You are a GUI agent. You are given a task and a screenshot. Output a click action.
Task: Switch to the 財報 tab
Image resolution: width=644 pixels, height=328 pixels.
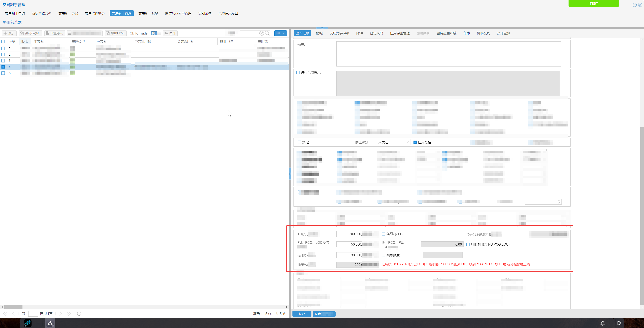319,33
